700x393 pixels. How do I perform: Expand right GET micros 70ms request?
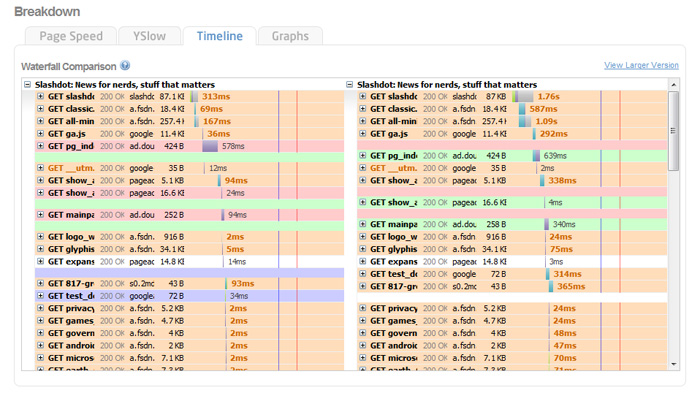pyautogui.click(x=362, y=358)
